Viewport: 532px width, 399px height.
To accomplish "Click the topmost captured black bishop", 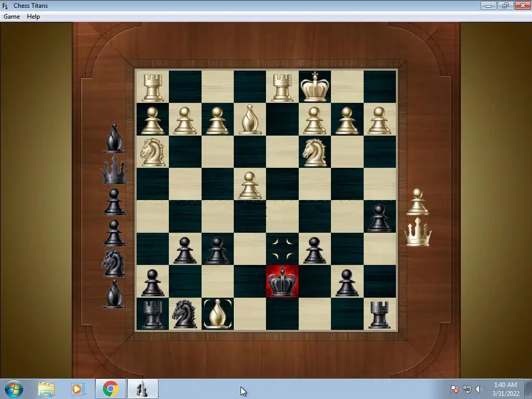I will click(x=114, y=138).
